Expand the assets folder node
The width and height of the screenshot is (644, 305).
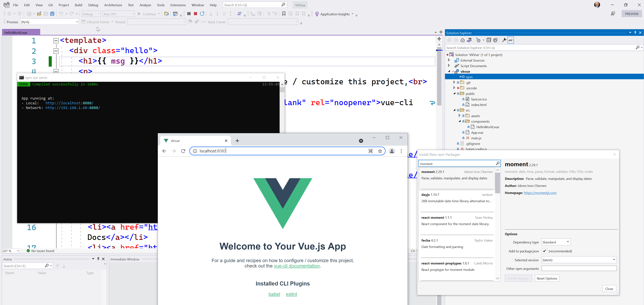pyautogui.click(x=459, y=116)
